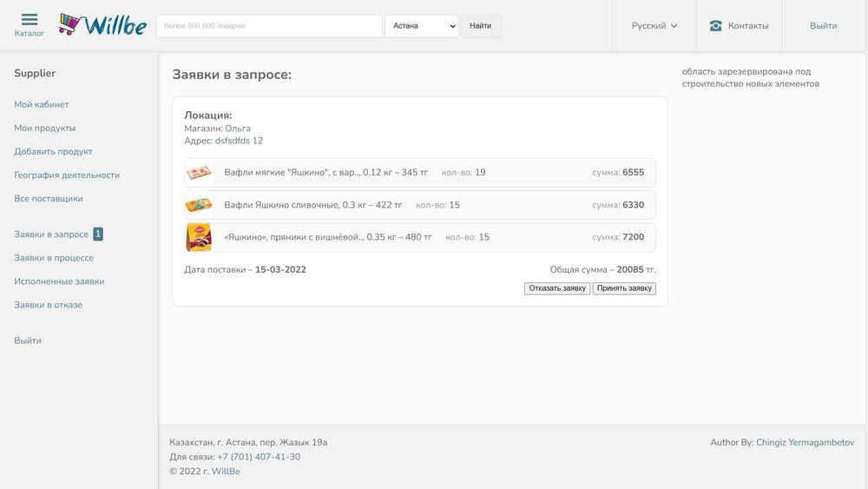Open the Chingiz Yermagambetov author link
Image resolution: width=868 pixels, height=489 pixels.
point(806,442)
